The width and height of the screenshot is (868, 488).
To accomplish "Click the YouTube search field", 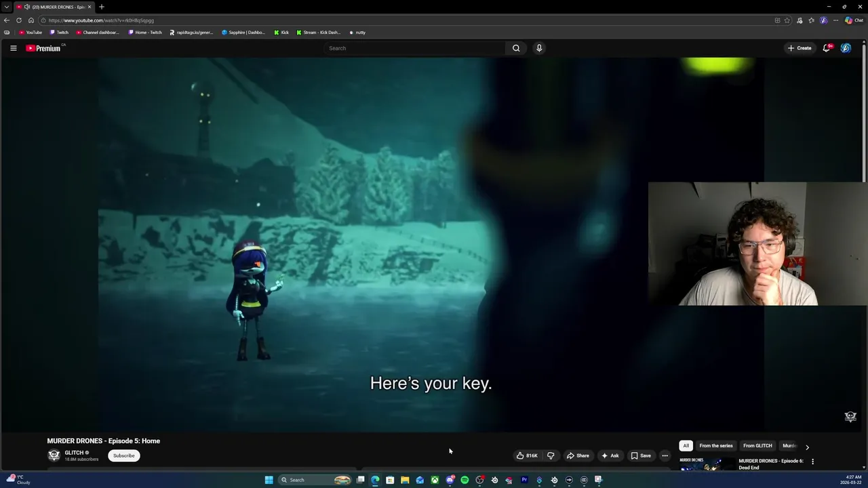I will pos(414,48).
